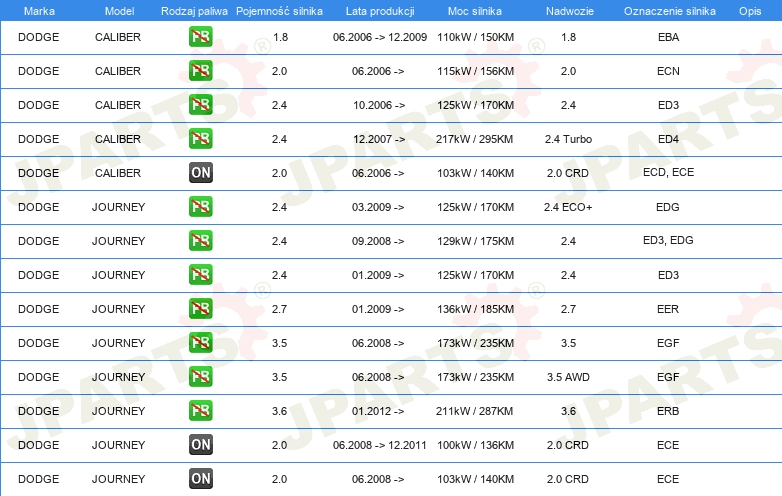
Task: Click power value '211kW / 287KM'
Action: [474, 411]
